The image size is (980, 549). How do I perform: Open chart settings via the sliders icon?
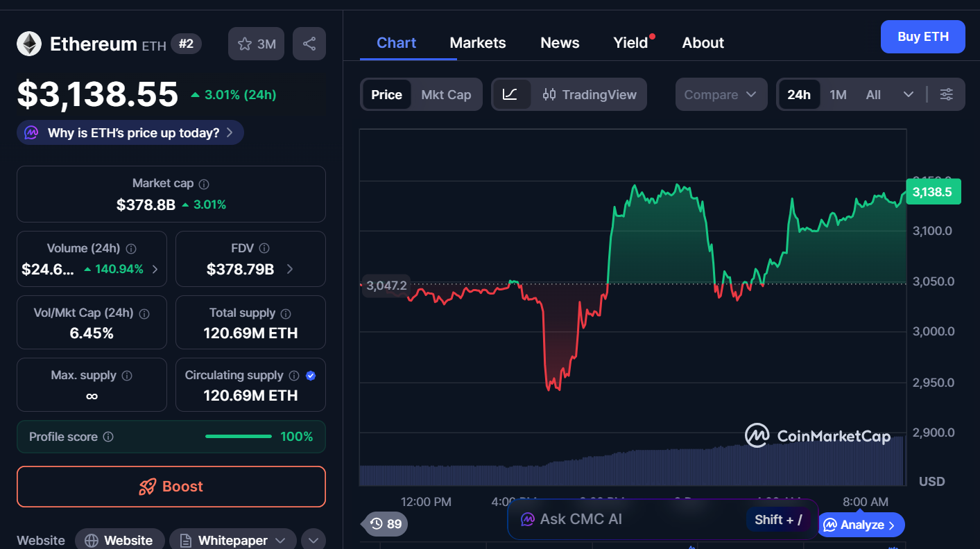tap(946, 94)
